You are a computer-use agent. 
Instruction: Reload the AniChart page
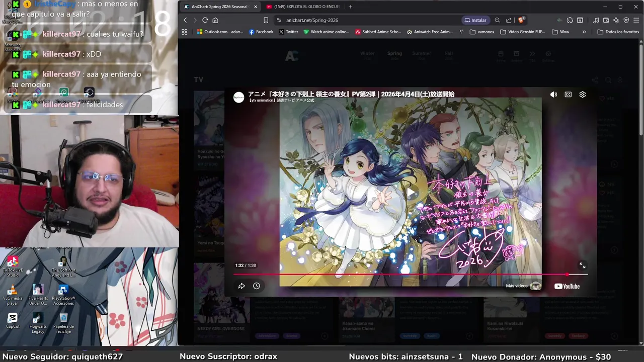(205, 20)
